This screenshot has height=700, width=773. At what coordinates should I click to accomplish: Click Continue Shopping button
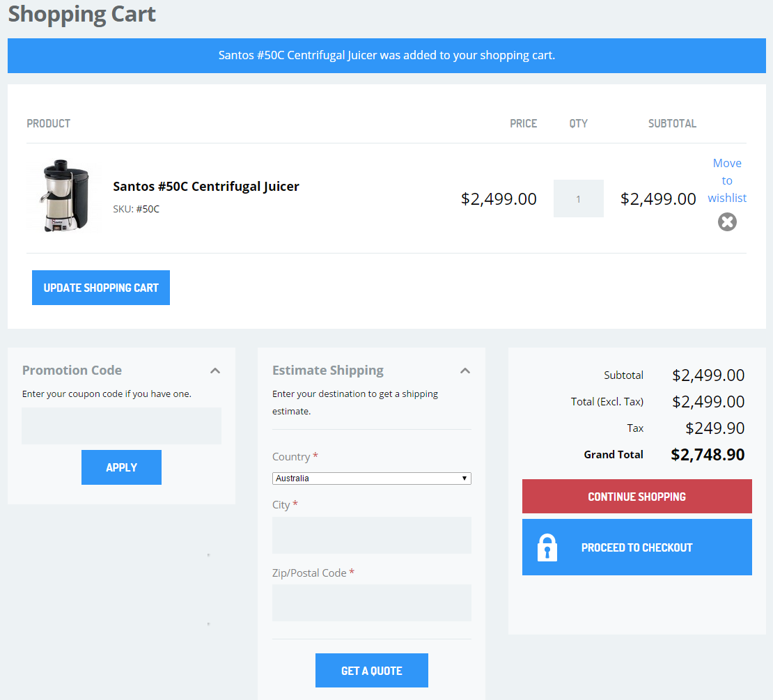pos(637,497)
